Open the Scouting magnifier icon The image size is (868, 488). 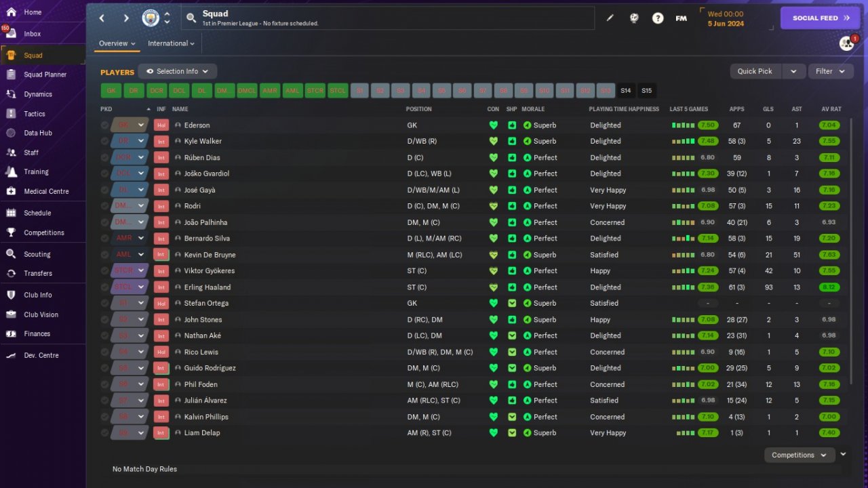pos(11,254)
